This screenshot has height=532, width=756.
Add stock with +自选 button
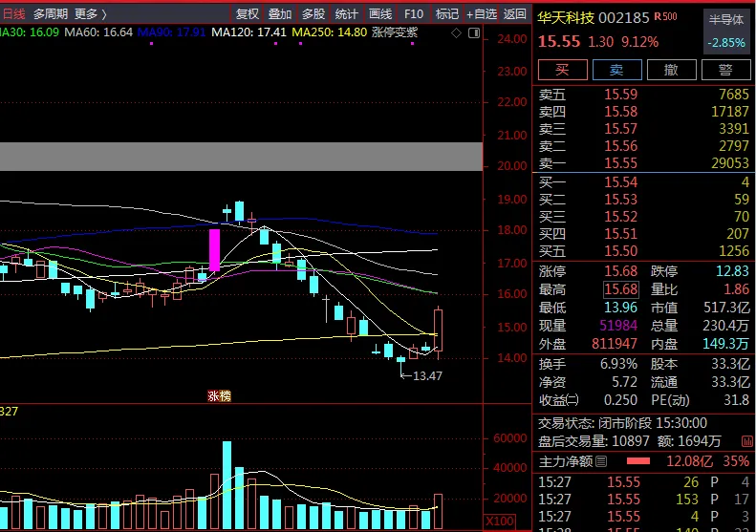[x=482, y=14]
